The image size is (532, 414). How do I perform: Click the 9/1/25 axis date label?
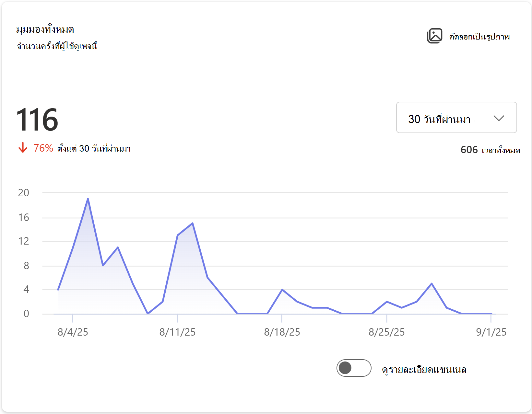point(491,332)
